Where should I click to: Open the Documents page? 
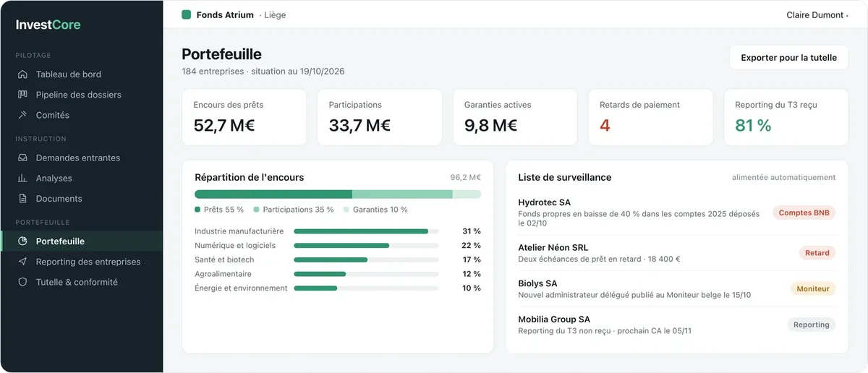point(81,199)
